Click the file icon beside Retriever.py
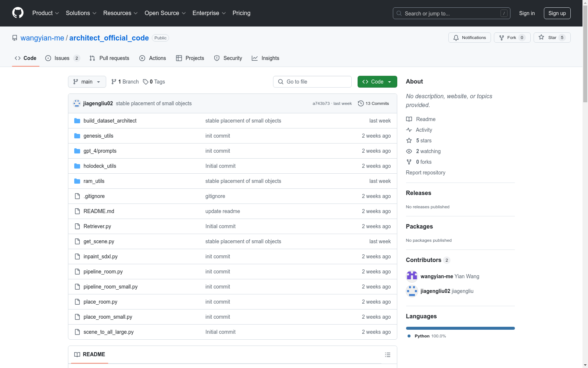The image size is (588, 368). 77,226
